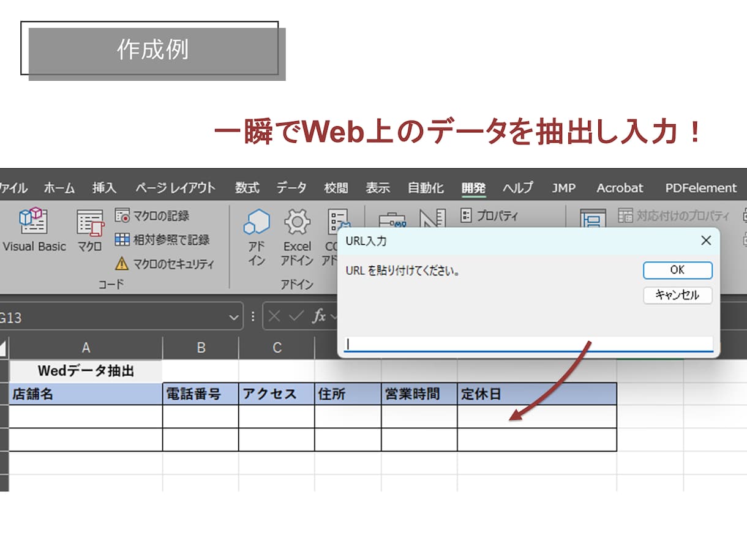Viewport: 747px width, 560px height.
Task: Select column A header
Action: click(86, 348)
